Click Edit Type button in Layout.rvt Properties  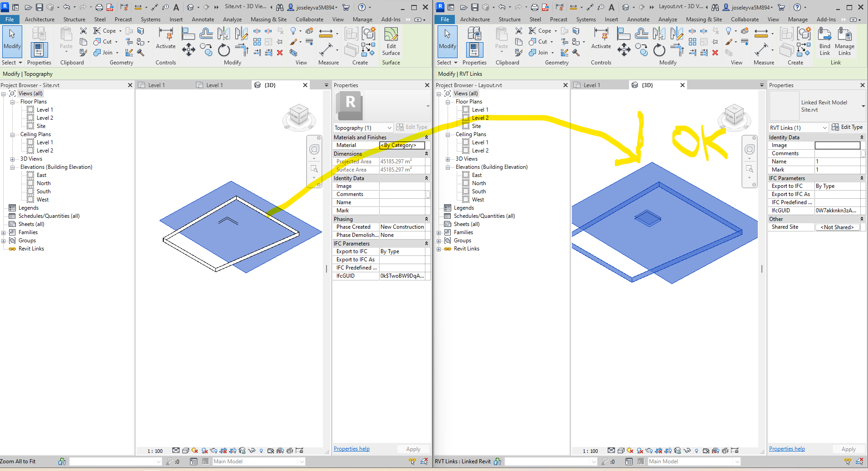click(847, 127)
